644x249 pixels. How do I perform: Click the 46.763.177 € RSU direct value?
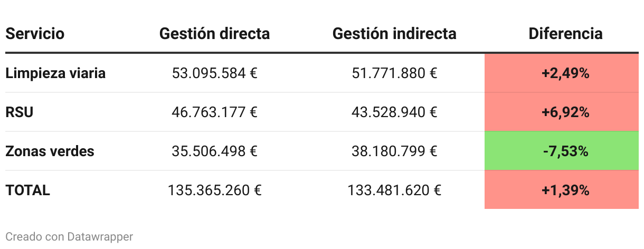point(214,112)
